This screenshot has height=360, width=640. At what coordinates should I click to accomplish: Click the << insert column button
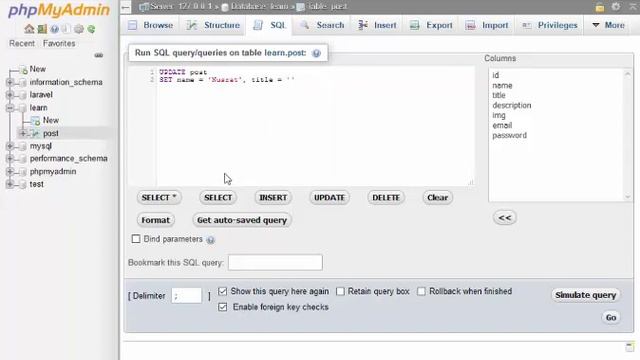click(x=505, y=218)
